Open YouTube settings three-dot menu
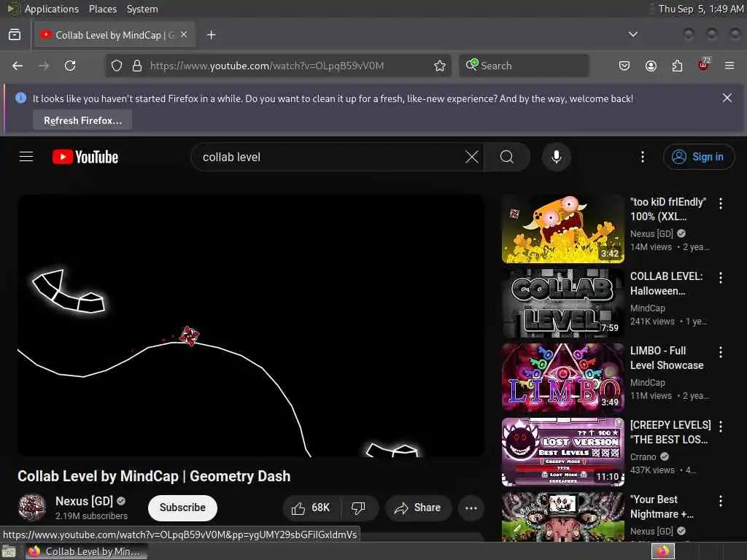 pyautogui.click(x=642, y=157)
